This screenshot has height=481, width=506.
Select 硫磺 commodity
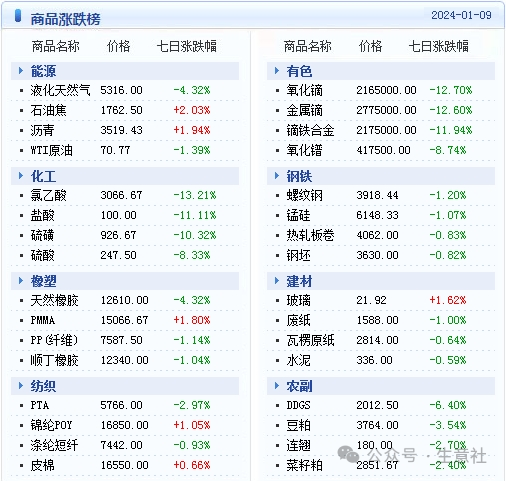(42, 235)
